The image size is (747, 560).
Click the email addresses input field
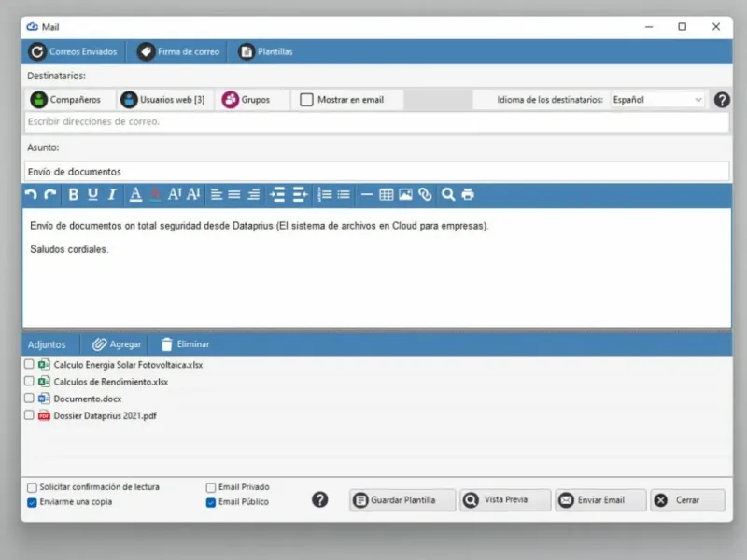tap(376, 121)
